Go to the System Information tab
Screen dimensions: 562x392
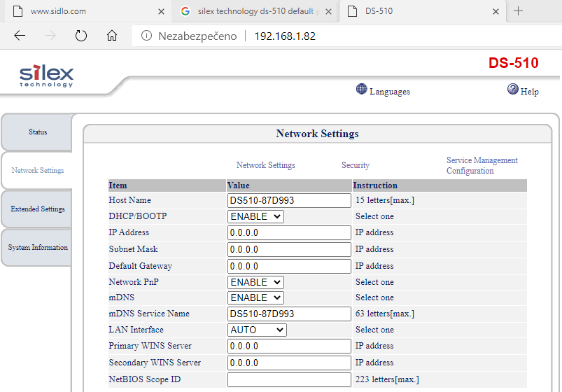click(x=38, y=248)
